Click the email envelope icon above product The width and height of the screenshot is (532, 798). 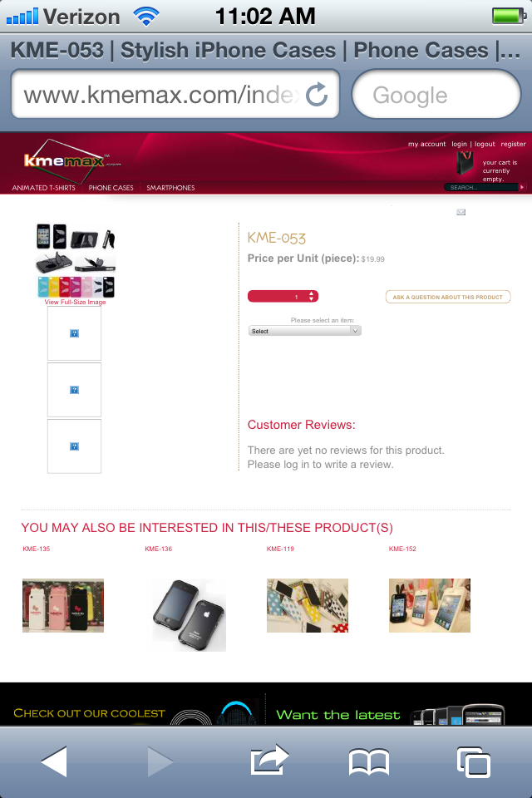[x=461, y=212]
